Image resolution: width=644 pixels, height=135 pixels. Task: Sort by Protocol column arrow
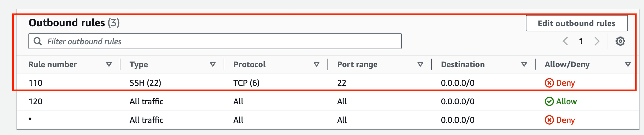click(x=316, y=64)
